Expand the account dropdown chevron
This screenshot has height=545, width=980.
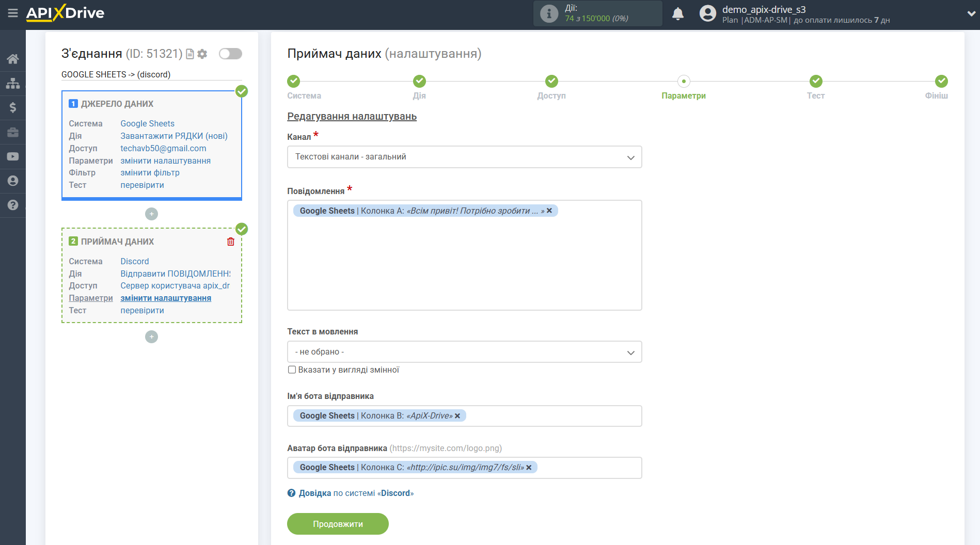coord(971,14)
